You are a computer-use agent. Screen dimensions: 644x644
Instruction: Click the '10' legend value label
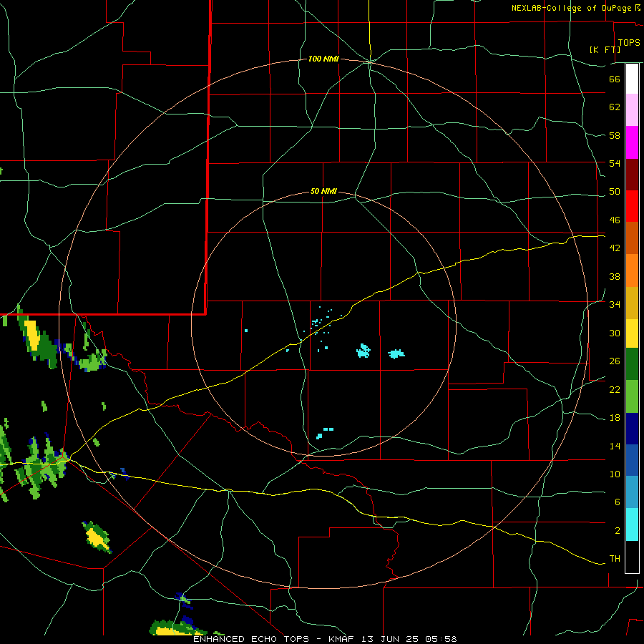pos(615,474)
